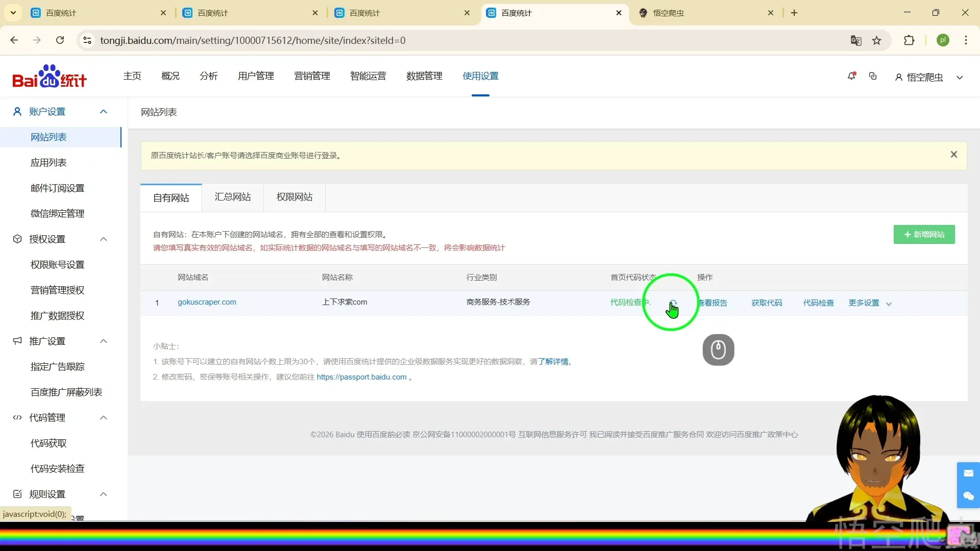Click the translate page icon in address bar
This screenshot has width=980, height=551.
coord(856,40)
